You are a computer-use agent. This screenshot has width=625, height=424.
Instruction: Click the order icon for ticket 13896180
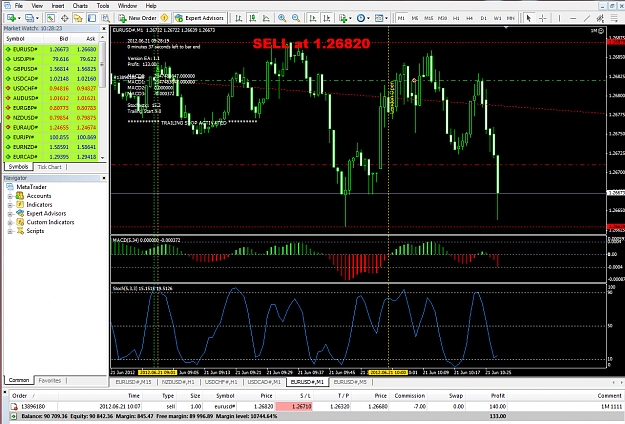click(x=14, y=406)
